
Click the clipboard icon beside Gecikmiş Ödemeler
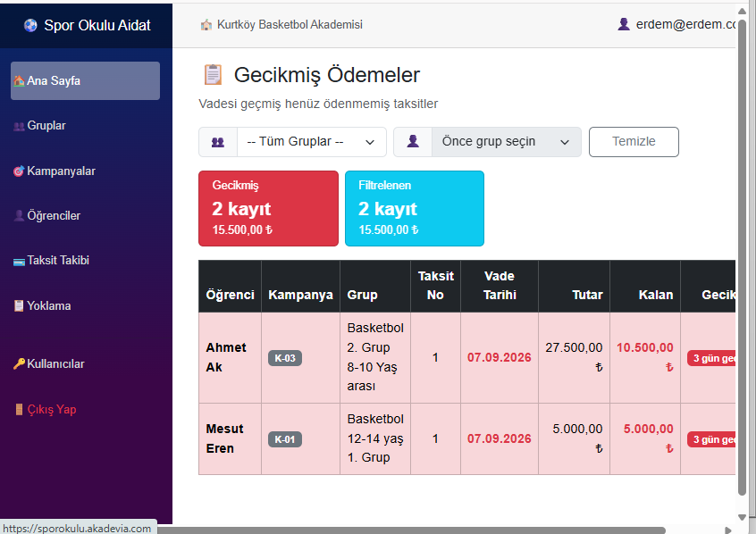(x=213, y=75)
